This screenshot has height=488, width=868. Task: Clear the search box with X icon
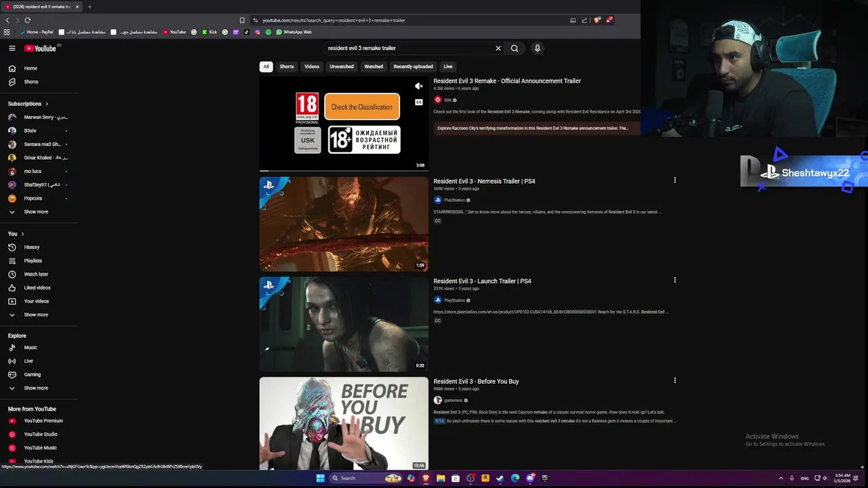[498, 48]
